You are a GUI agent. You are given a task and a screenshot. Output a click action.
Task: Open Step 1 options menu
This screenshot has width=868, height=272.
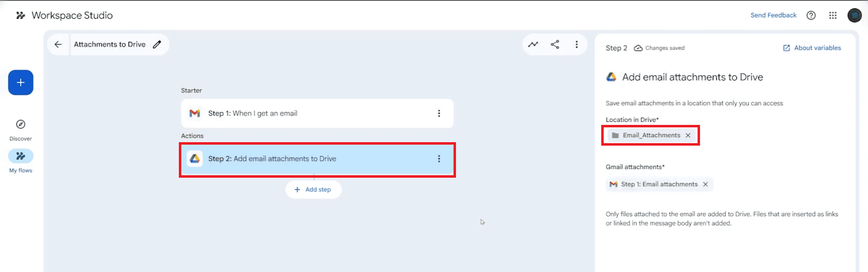click(439, 114)
